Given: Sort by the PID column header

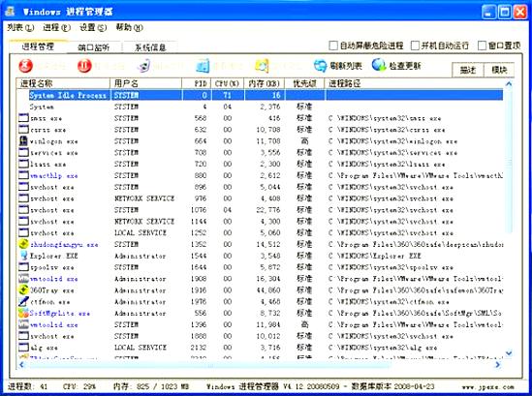Looking at the screenshot, I should pyautogui.click(x=197, y=83).
